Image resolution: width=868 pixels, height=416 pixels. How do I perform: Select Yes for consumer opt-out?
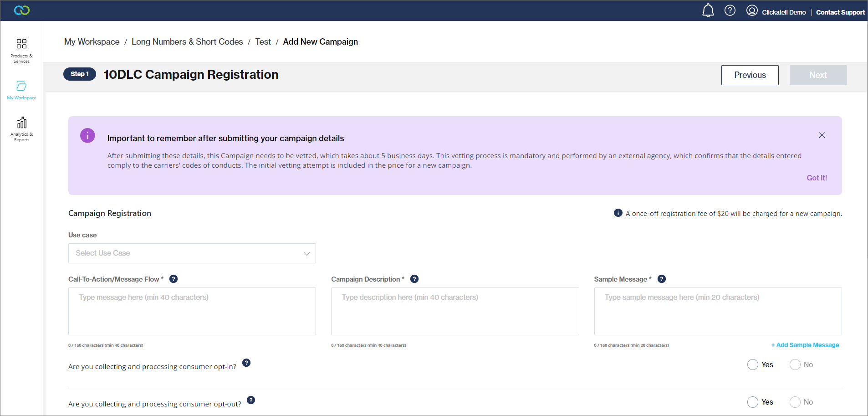pos(753,402)
